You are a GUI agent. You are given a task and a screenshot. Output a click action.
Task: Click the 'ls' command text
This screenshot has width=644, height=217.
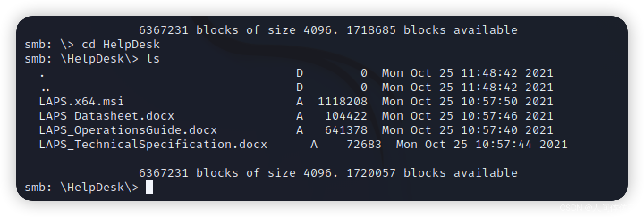coord(153,58)
